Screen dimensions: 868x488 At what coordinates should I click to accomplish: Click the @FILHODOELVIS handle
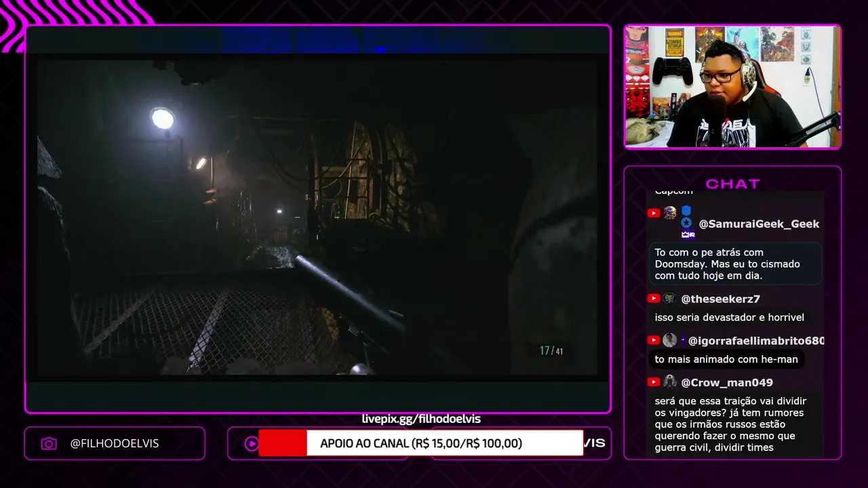pyautogui.click(x=115, y=443)
